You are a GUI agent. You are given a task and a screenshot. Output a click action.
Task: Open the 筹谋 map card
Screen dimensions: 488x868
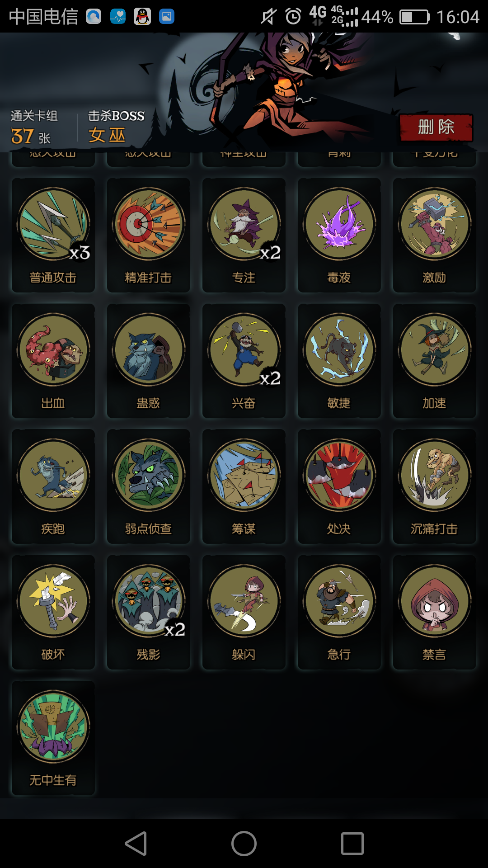click(x=244, y=486)
